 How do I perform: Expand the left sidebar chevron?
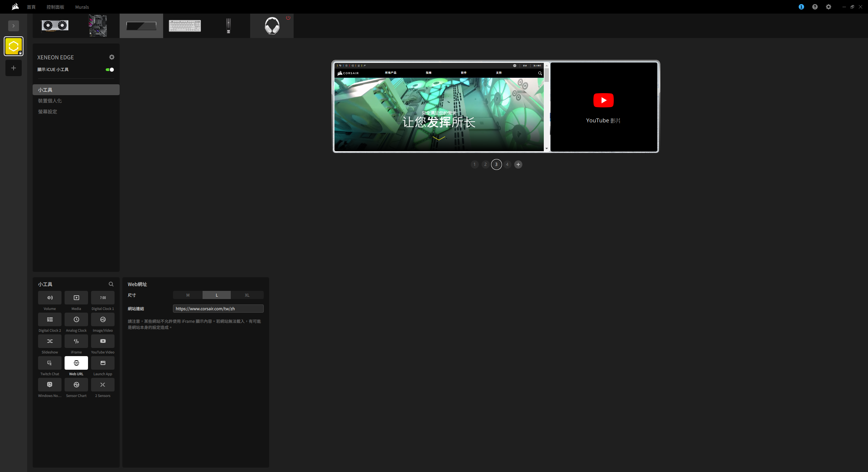pos(14,26)
